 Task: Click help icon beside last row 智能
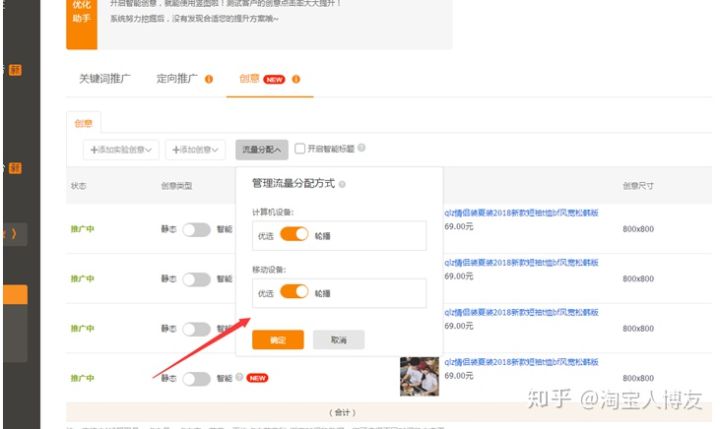239,377
